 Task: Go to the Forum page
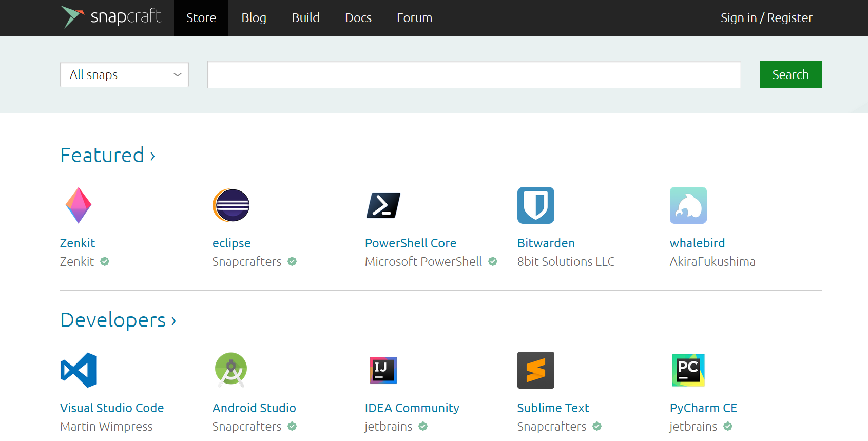[x=414, y=18]
